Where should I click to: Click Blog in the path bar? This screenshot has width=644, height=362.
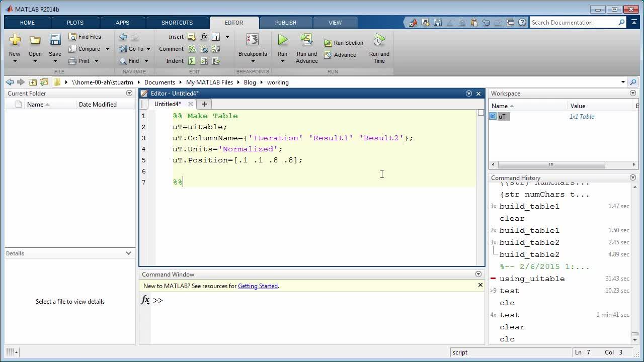tap(250, 82)
